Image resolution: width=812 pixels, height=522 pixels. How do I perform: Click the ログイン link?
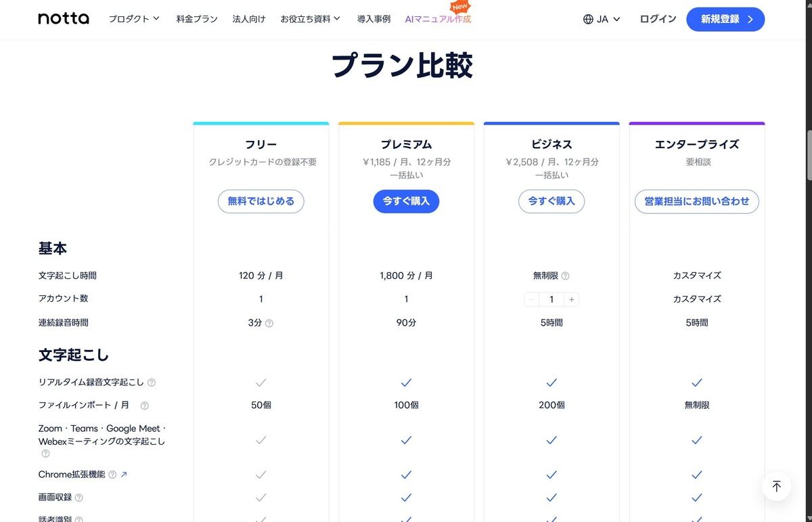[658, 19]
